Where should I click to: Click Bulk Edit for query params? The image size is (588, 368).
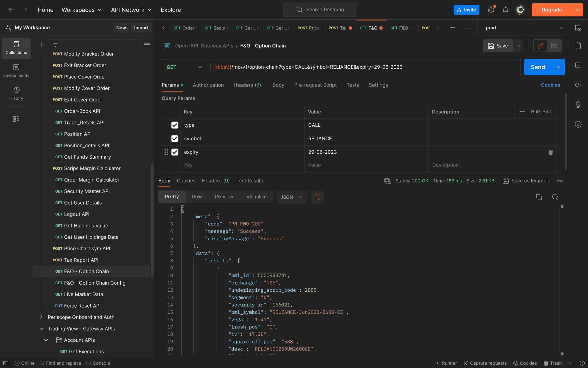541,112
